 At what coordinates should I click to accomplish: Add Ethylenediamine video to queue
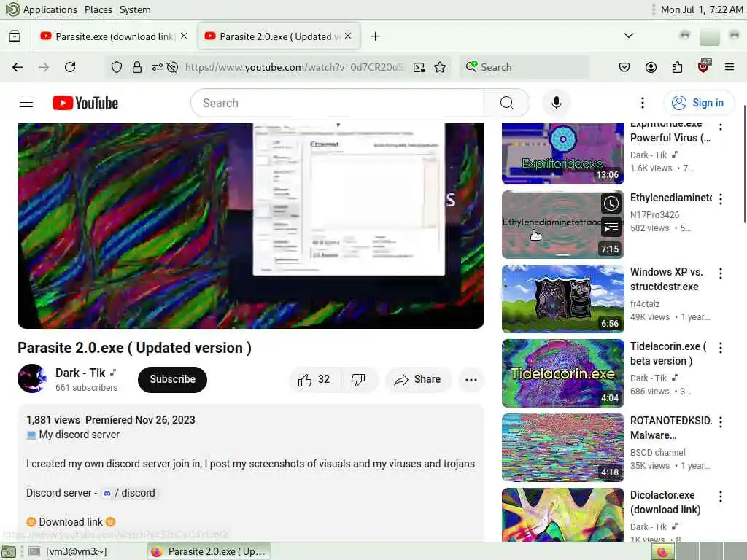point(611,227)
